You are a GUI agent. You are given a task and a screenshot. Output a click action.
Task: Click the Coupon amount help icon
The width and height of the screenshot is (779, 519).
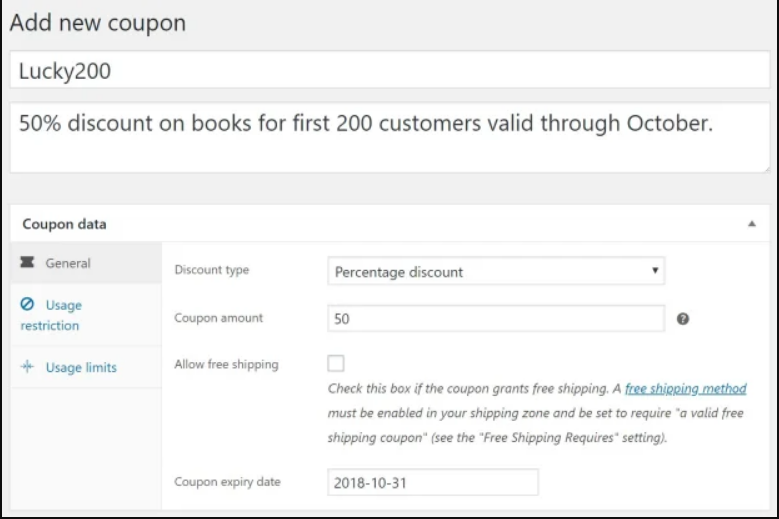pos(684,319)
